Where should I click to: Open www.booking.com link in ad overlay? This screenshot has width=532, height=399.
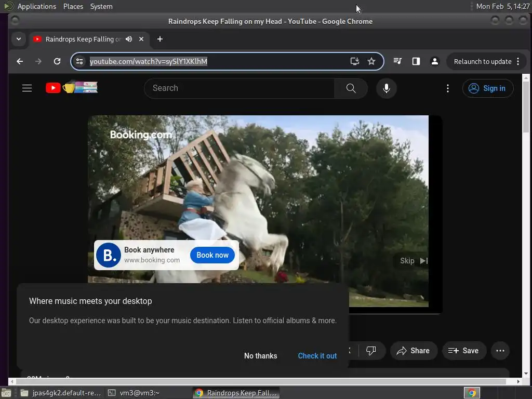coord(152,260)
